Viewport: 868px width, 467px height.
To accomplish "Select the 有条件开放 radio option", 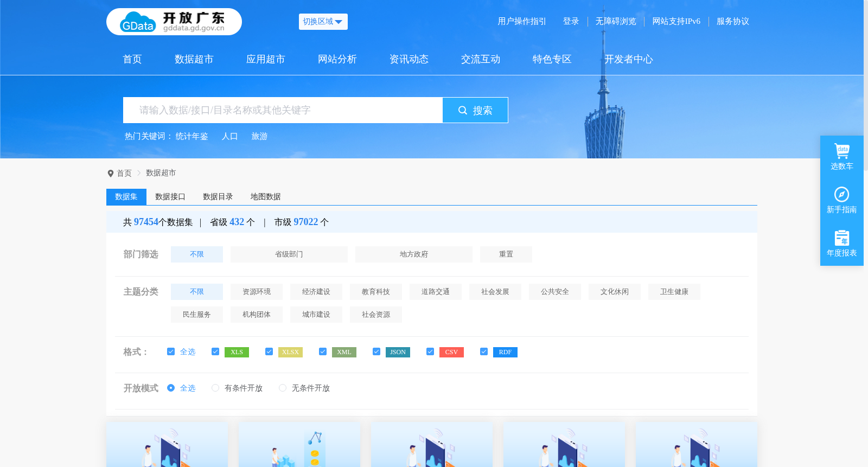I will tap(215, 388).
